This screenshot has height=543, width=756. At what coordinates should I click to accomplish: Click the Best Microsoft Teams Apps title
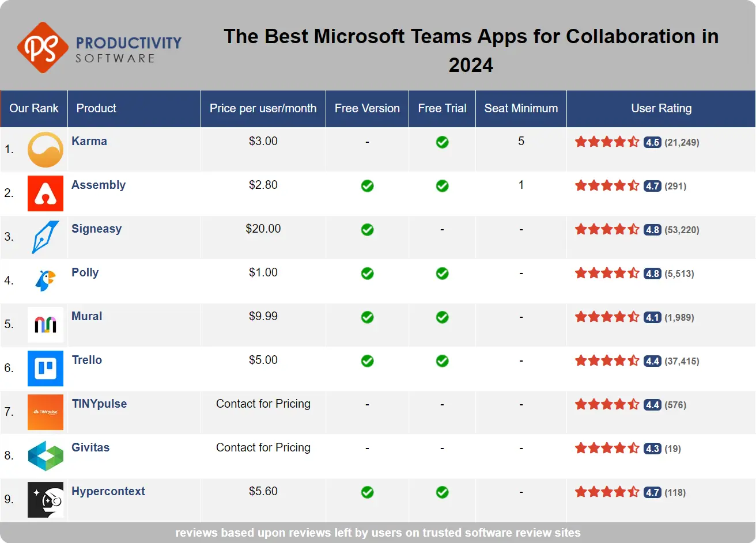[471, 51]
